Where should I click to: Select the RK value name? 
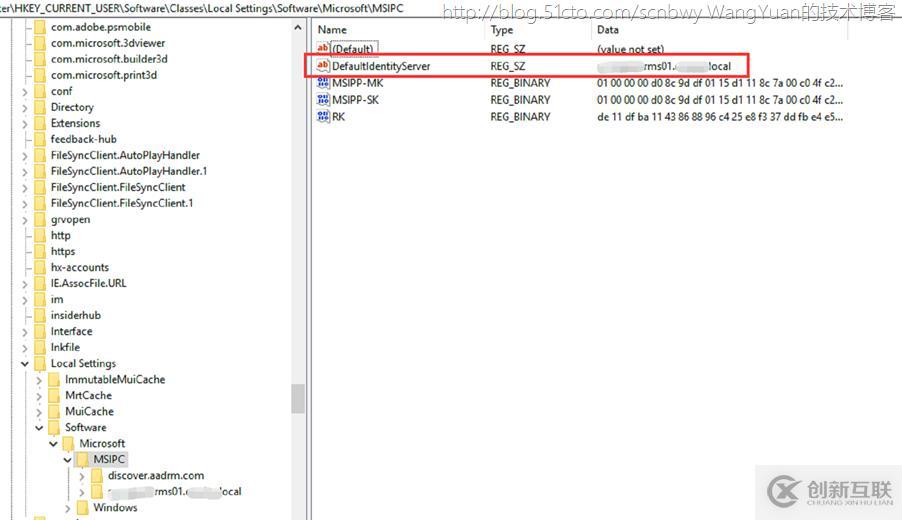(338, 117)
